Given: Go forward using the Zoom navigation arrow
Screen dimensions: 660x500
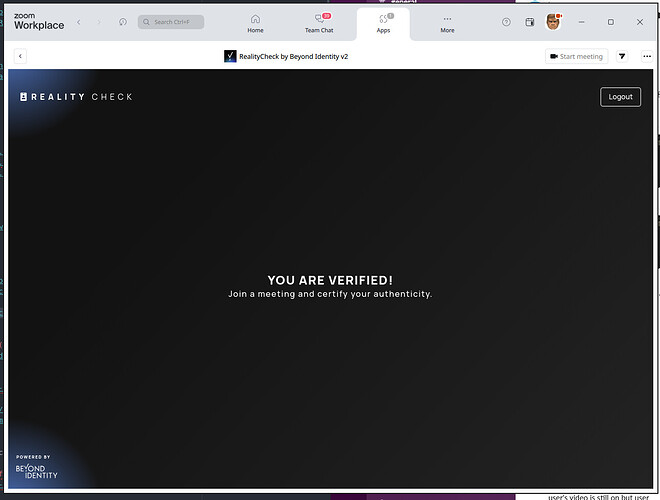Looking at the screenshot, I should coord(99,22).
